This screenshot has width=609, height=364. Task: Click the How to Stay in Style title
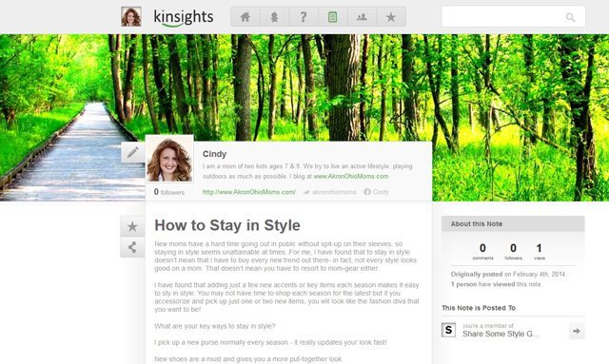pos(227,225)
